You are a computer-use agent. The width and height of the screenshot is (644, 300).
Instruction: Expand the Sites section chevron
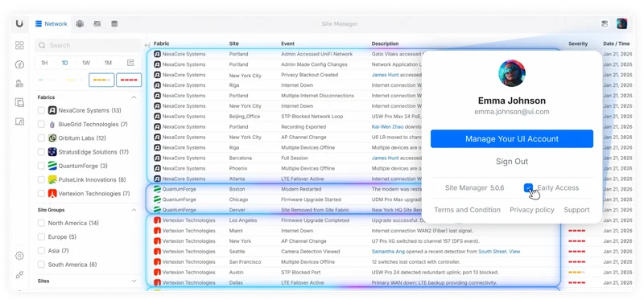click(x=134, y=282)
